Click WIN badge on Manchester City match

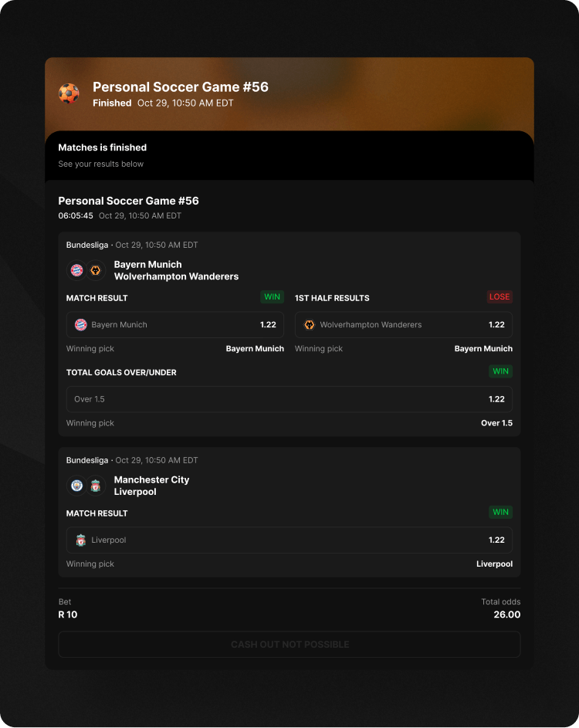(x=500, y=513)
